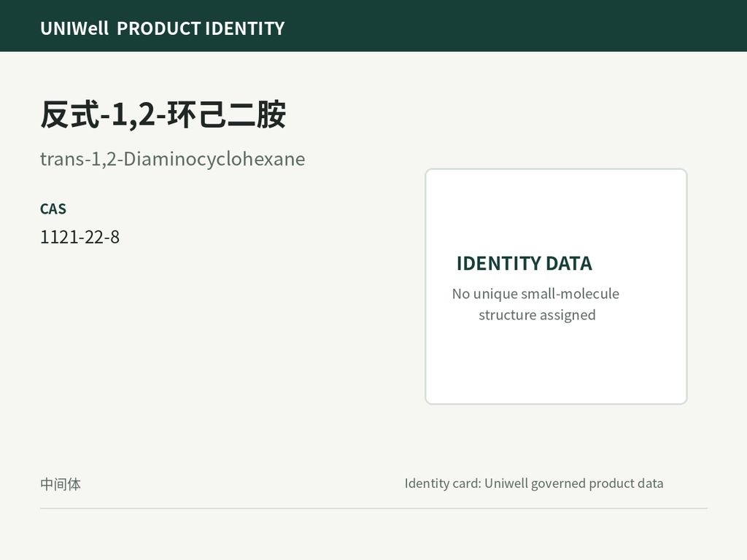This screenshot has height=560, width=747.
Task: Click the 'structure assigned' text line
Action: (537, 315)
